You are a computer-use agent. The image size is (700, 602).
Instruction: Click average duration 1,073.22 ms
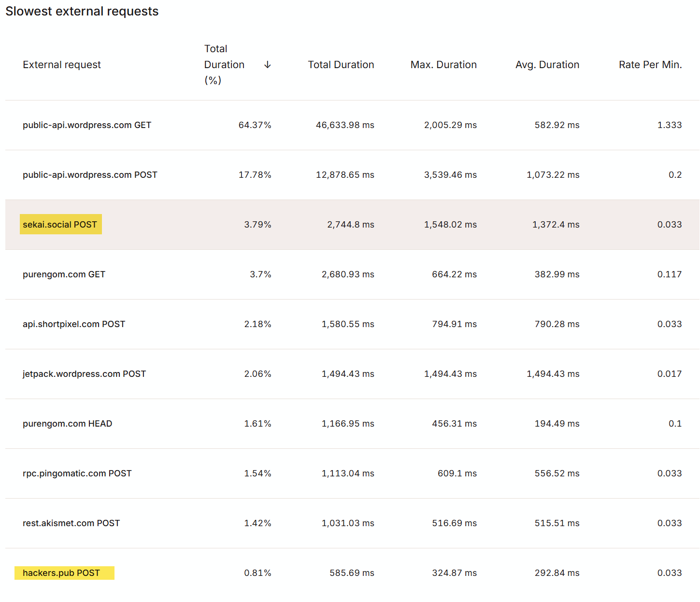[553, 175]
